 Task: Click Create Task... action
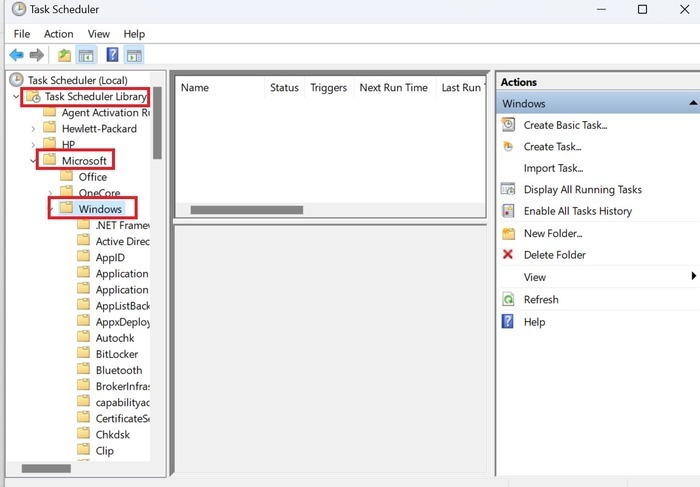(552, 146)
